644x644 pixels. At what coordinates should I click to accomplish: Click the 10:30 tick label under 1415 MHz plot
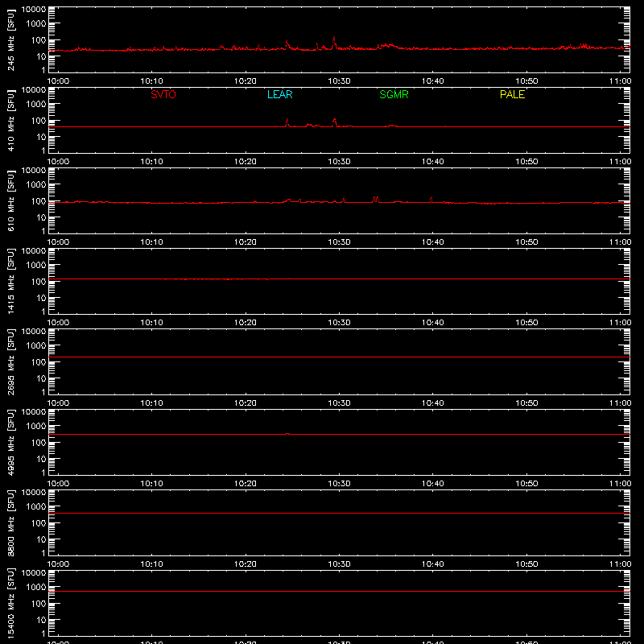pyautogui.click(x=339, y=323)
